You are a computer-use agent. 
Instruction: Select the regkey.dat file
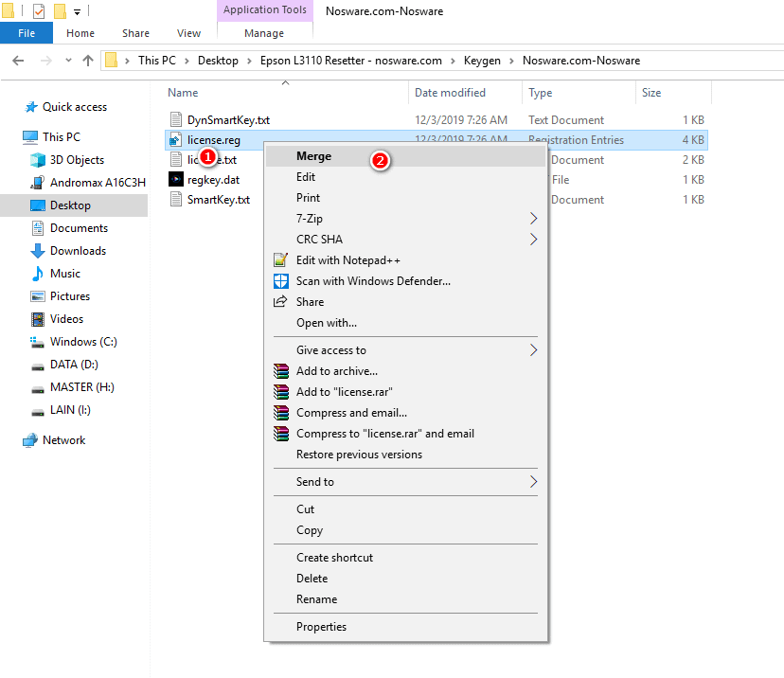pyautogui.click(x=213, y=180)
